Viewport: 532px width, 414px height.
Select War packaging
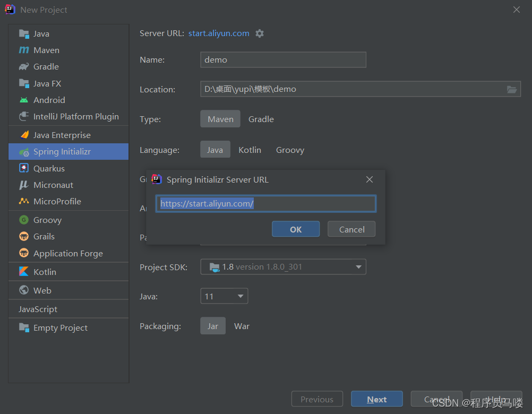pyautogui.click(x=242, y=326)
